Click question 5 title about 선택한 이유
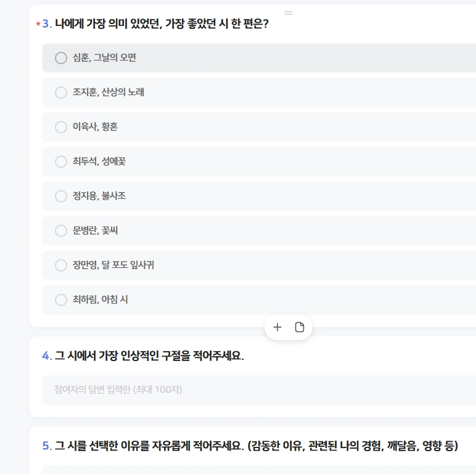476x474 pixels. click(256, 446)
